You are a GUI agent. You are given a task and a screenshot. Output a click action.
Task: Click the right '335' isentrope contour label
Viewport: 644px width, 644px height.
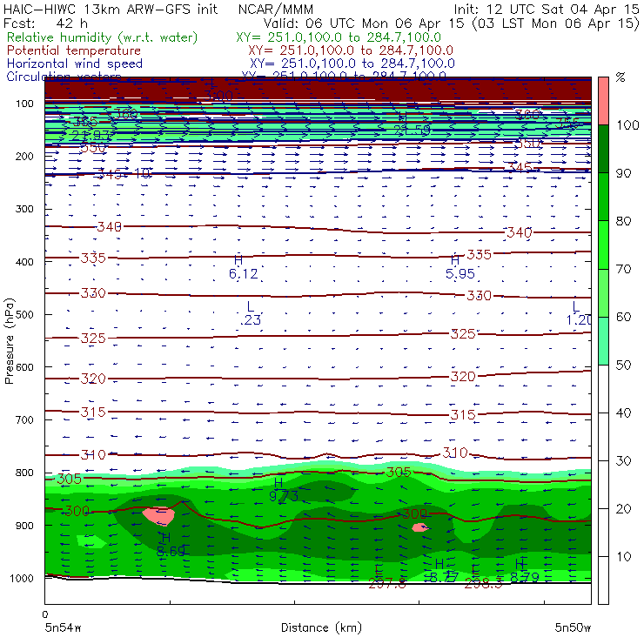pyautogui.click(x=479, y=255)
